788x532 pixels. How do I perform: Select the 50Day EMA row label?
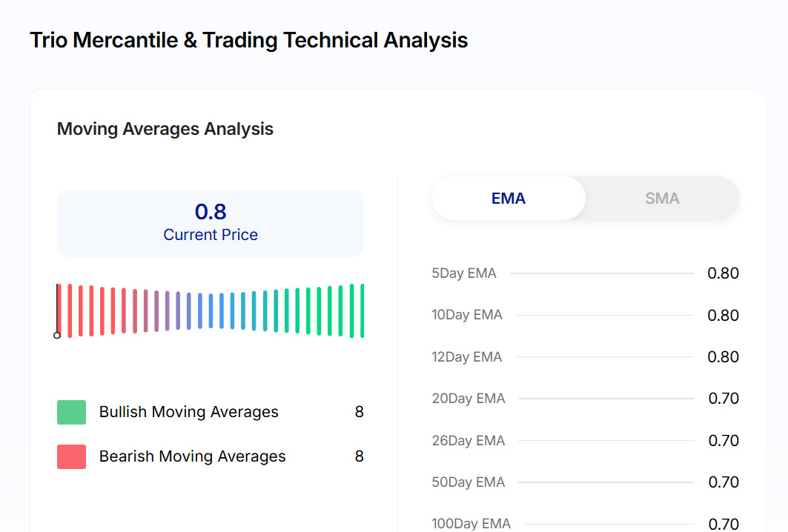(468, 482)
